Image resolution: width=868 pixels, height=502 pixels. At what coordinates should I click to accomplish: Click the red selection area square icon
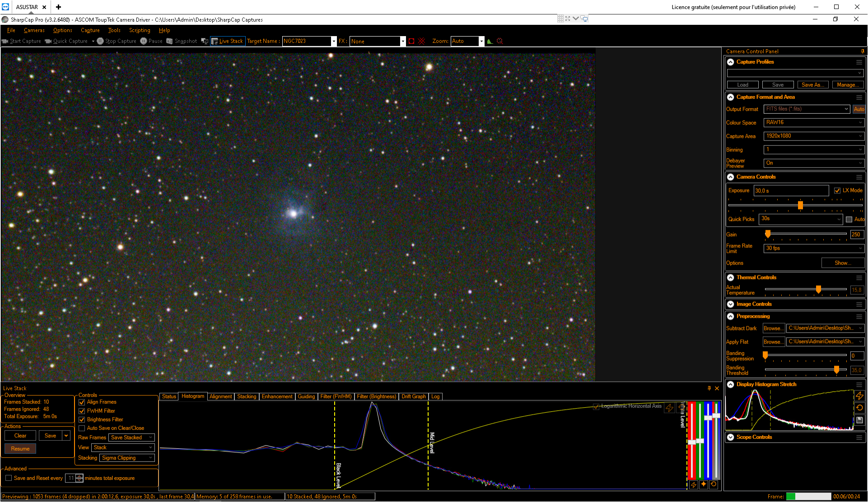tap(411, 41)
